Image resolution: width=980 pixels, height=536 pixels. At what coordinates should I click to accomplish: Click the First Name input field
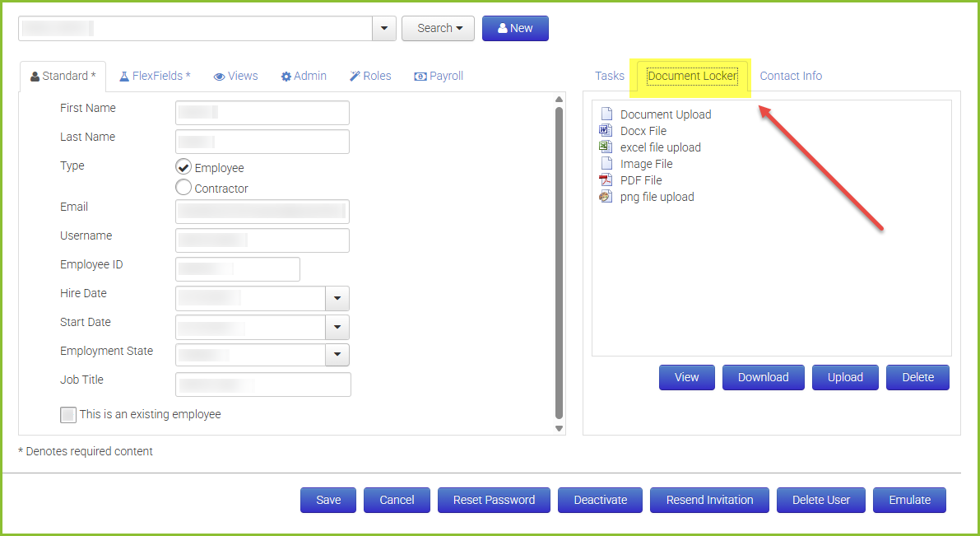click(262, 113)
